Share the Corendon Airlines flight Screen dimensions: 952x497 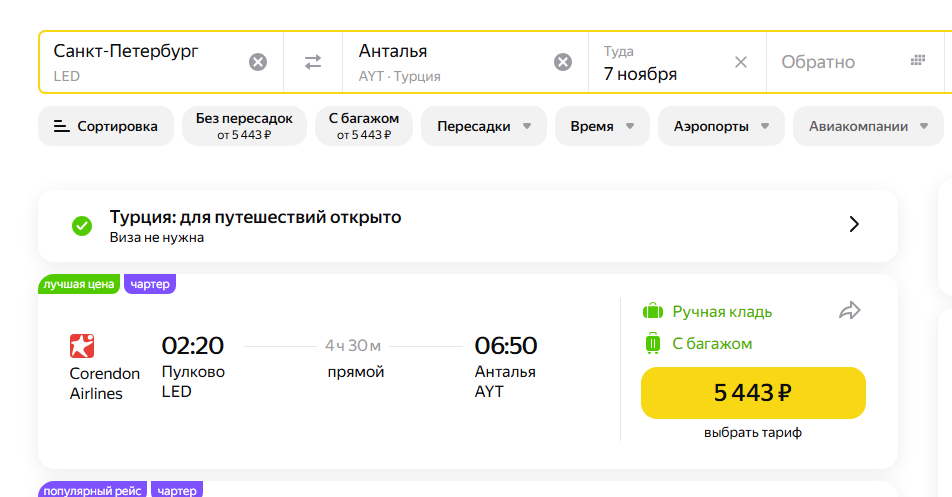[849, 311]
